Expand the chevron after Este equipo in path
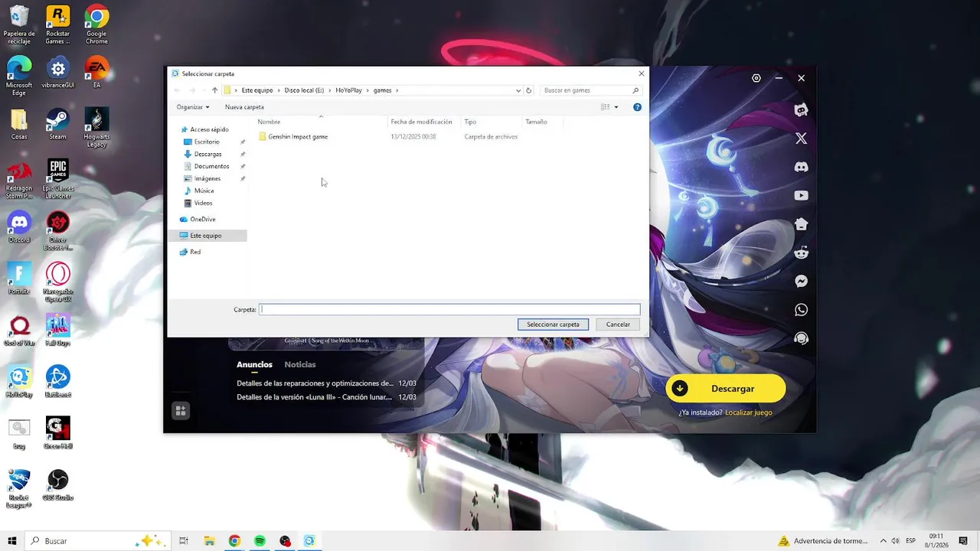 tap(279, 90)
